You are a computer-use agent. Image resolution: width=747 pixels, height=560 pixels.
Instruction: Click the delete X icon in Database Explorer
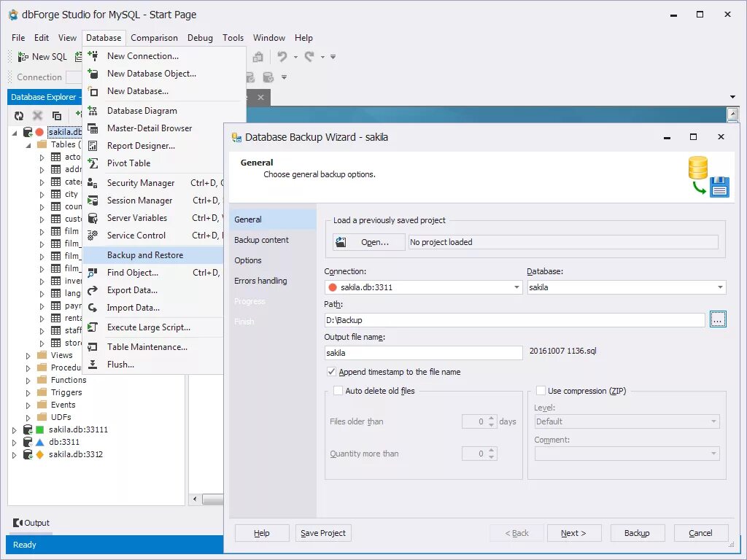point(38,115)
